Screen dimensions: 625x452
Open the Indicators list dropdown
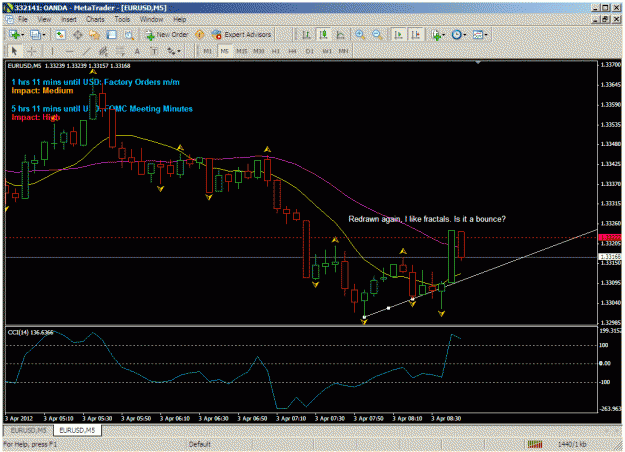[x=438, y=35]
